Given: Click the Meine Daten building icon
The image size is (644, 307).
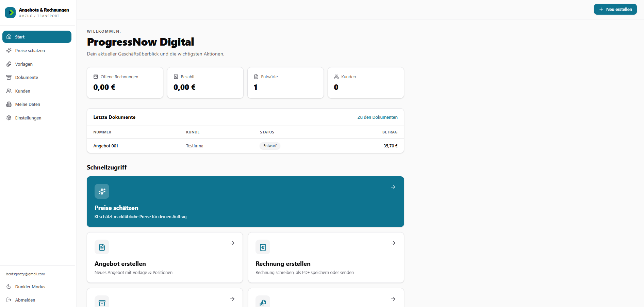Looking at the screenshot, I should [9, 104].
